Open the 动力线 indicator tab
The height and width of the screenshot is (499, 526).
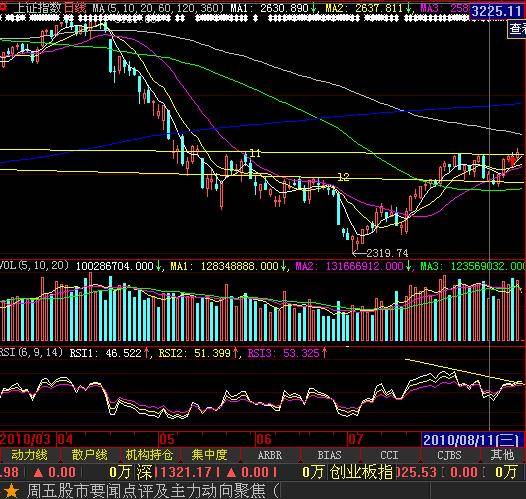(x=30, y=455)
